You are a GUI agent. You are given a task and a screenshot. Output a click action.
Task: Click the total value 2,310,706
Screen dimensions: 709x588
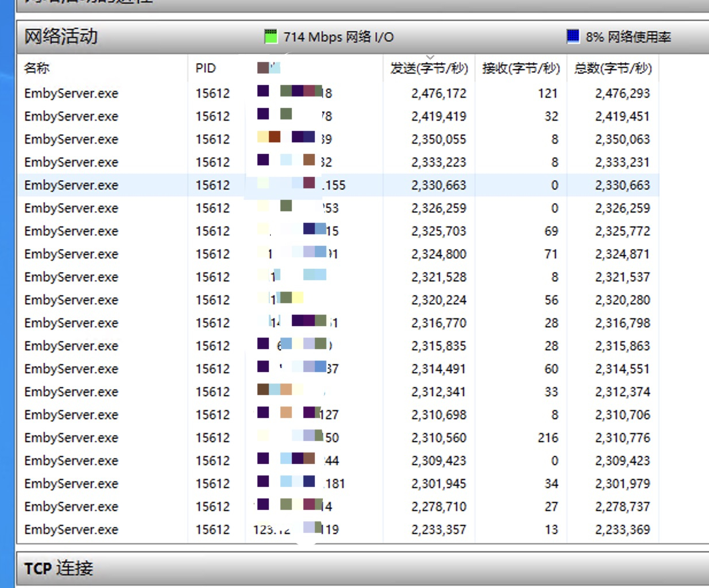(x=623, y=415)
